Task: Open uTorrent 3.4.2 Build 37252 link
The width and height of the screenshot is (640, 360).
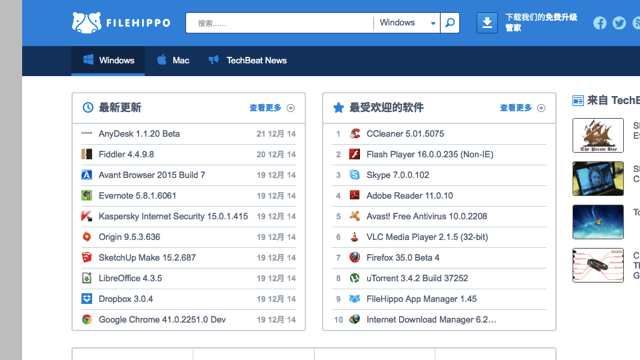Action: pyautogui.click(x=417, y=278)
